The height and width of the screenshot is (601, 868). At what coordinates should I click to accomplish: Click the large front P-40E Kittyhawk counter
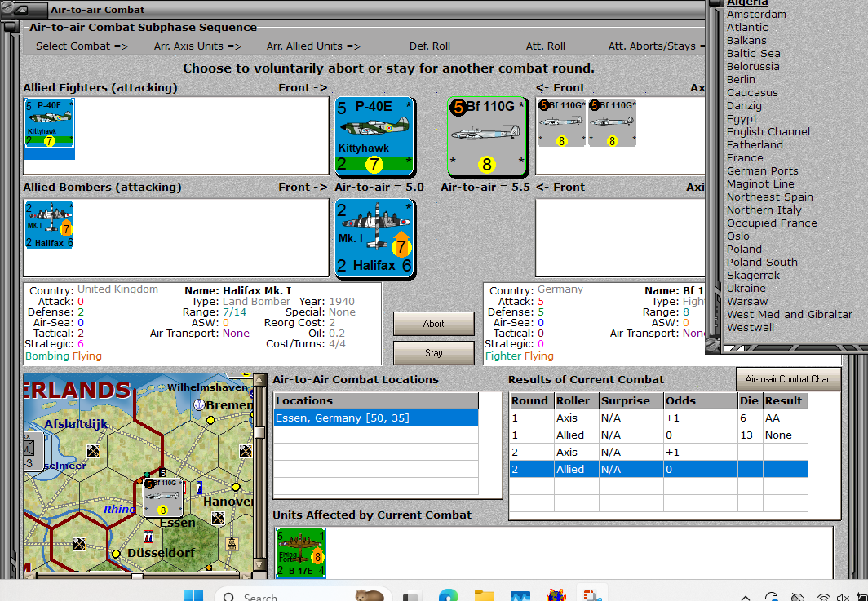pyautogui.click(x=374, y=136)
